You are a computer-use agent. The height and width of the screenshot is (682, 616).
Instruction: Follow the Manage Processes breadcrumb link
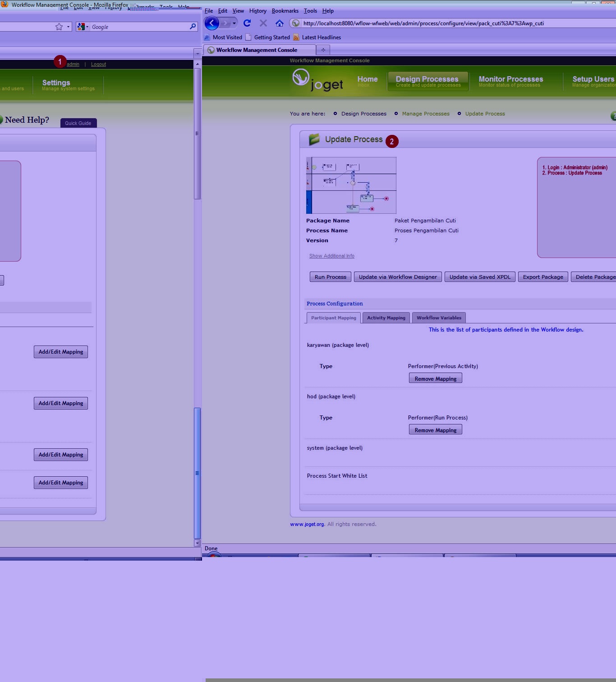[426, 114]
